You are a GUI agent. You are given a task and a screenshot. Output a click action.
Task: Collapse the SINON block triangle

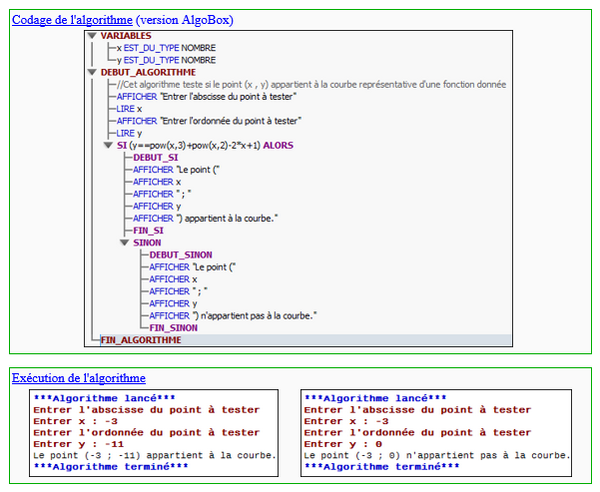pyautogui.click(x=124, y=243)
